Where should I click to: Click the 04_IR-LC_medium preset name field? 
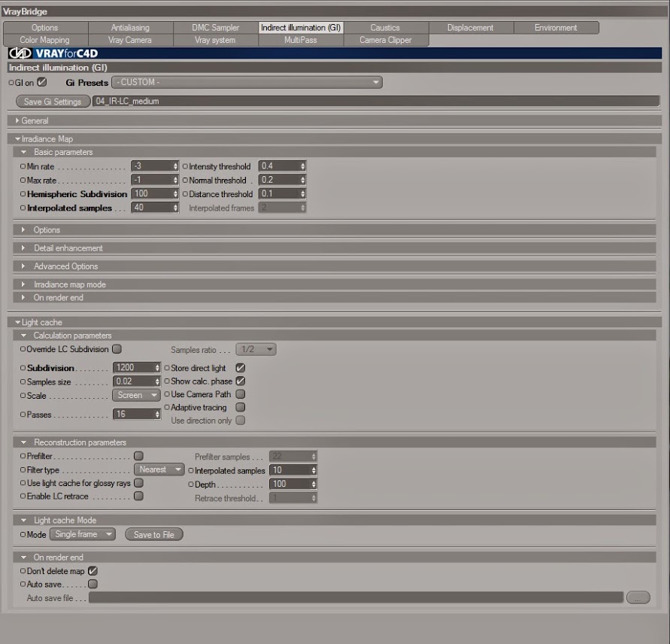coord(376,102)
